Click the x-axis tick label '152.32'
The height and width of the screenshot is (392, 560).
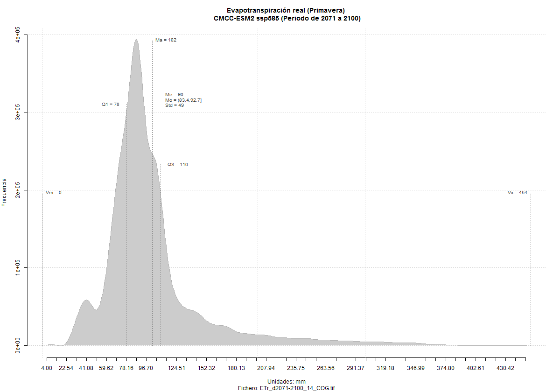click(x=206, y=368)
